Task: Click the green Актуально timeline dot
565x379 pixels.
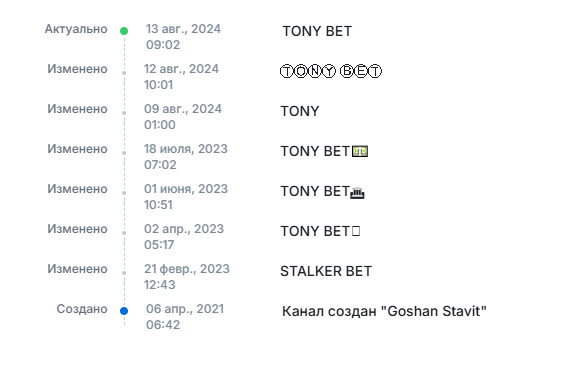Action: click(x=124, y=31)
